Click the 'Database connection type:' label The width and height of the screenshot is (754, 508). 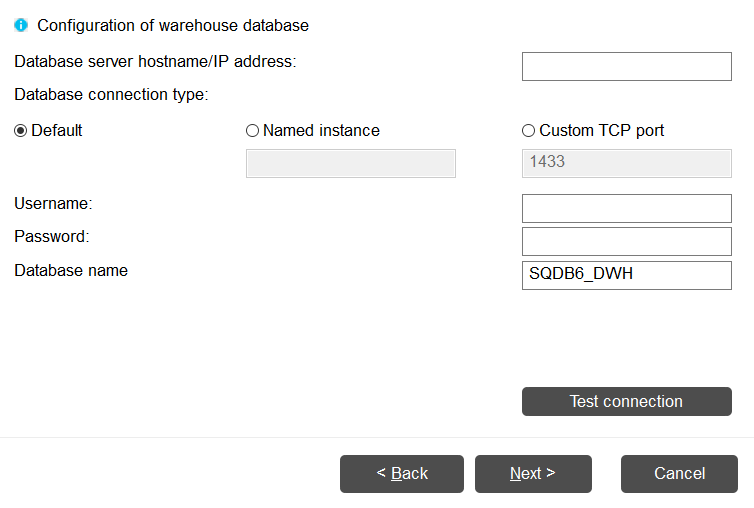111,95
